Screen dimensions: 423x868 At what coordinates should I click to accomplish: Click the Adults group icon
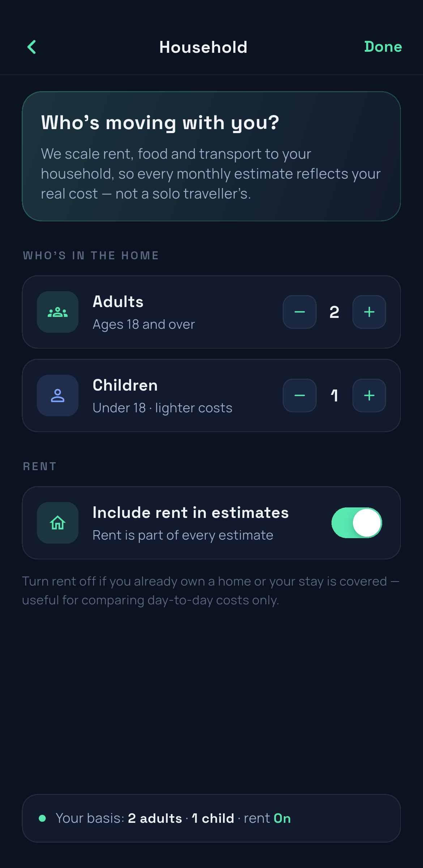[x=58, y=312]
